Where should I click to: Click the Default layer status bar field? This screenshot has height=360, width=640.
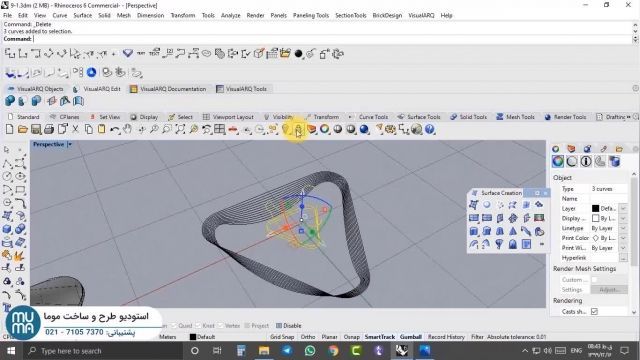202,337
